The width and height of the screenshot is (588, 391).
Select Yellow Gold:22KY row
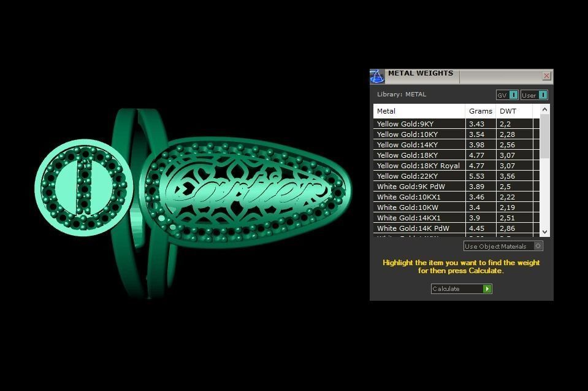(456, 176)
